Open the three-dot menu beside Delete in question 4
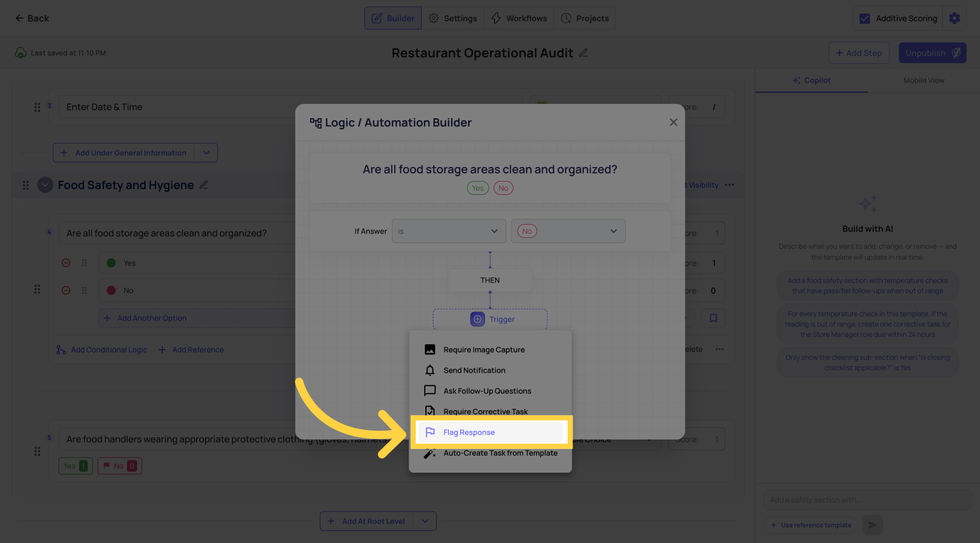 click(719, 349)
